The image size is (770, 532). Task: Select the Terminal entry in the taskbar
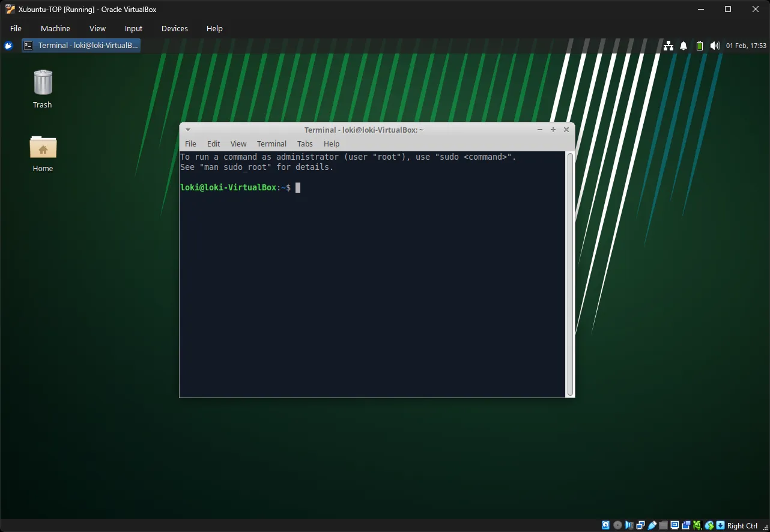[80, 44]
